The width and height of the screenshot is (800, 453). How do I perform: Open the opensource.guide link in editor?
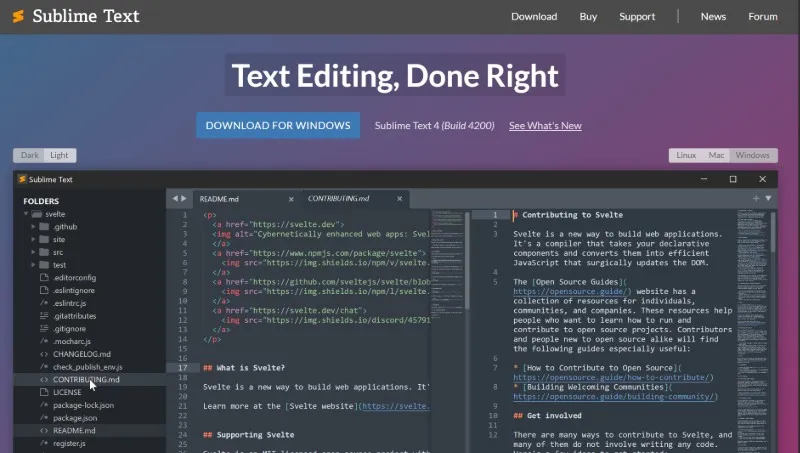pos(572,291)
